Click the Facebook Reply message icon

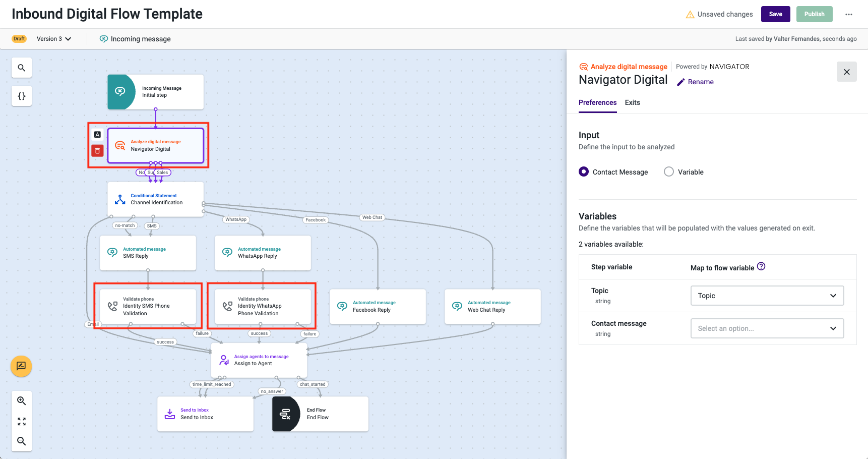342,306
